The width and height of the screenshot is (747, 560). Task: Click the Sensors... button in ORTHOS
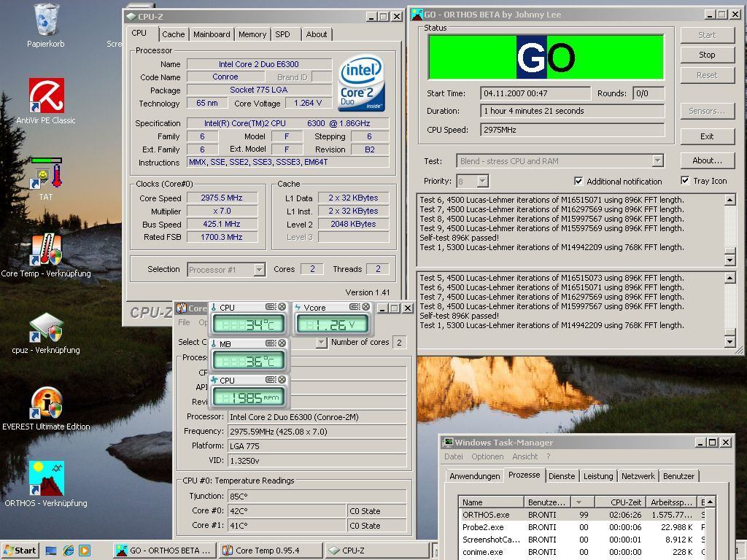point(707,111)
